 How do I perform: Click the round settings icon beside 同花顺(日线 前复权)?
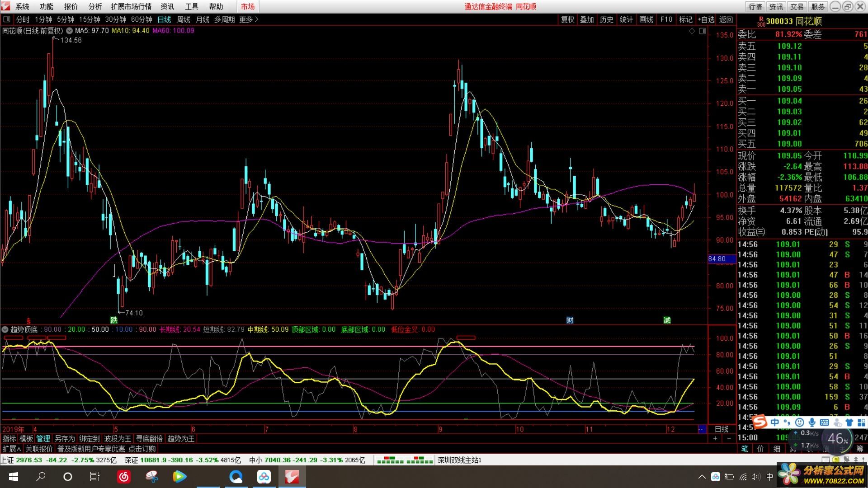click(x=69, y=31)
